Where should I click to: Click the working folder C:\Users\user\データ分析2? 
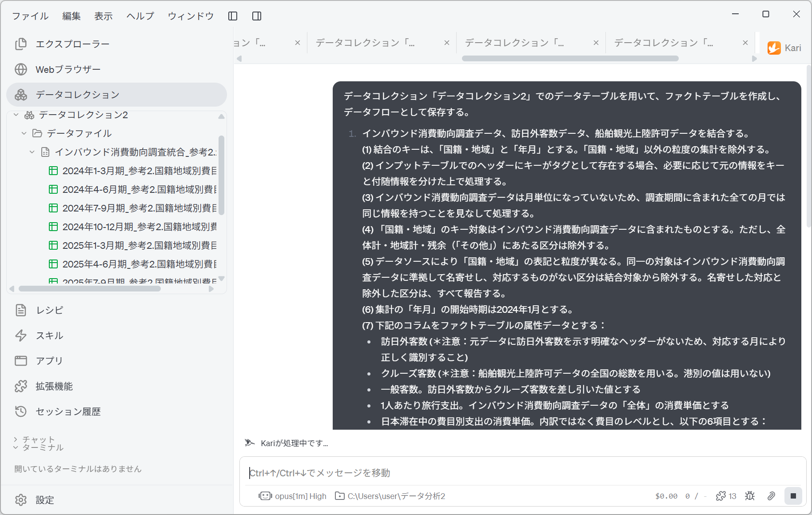(x=390, y=496)
